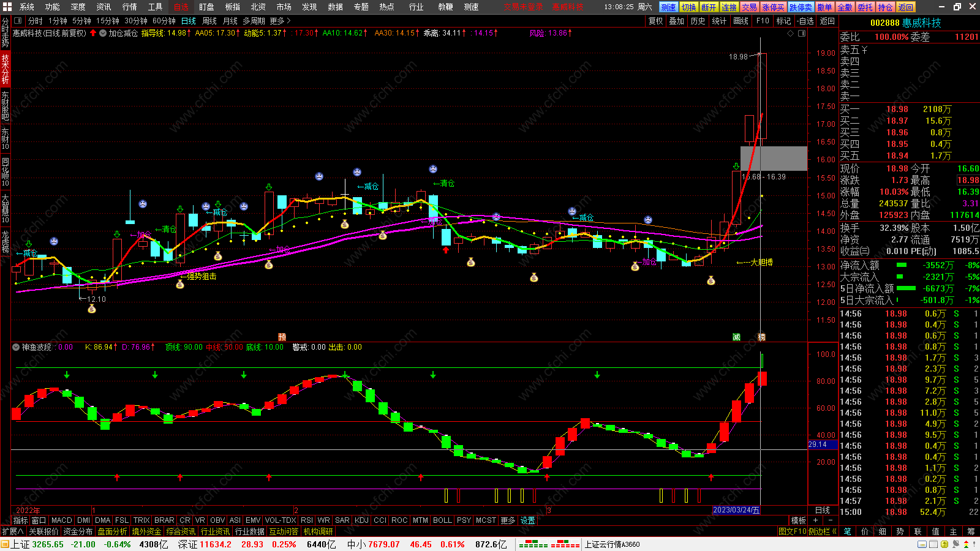The height and width of the screenshot is (551, 980).
Task: Open the main grid menu icon
Action: [7, 7]
